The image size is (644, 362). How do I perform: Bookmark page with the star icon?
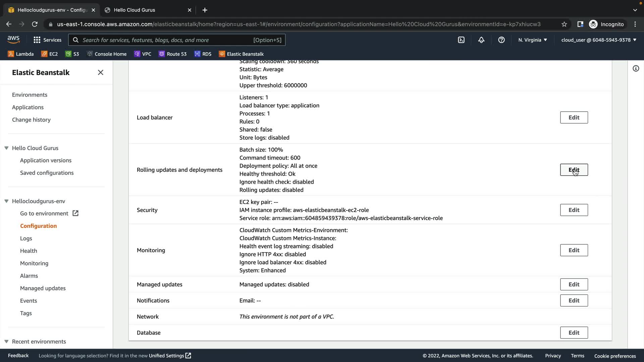(564, 24)
